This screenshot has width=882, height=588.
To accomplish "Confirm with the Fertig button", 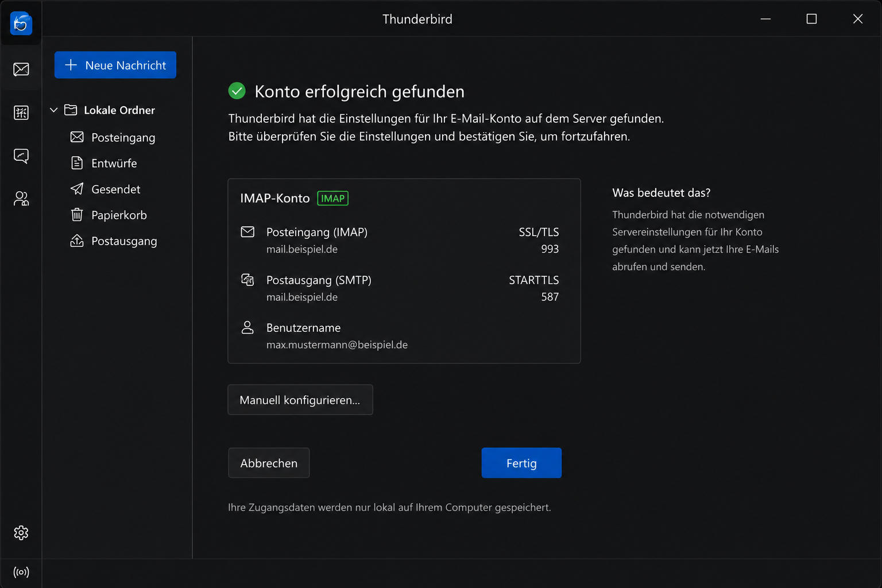I will pyautogui.click(x=521, y=463).
